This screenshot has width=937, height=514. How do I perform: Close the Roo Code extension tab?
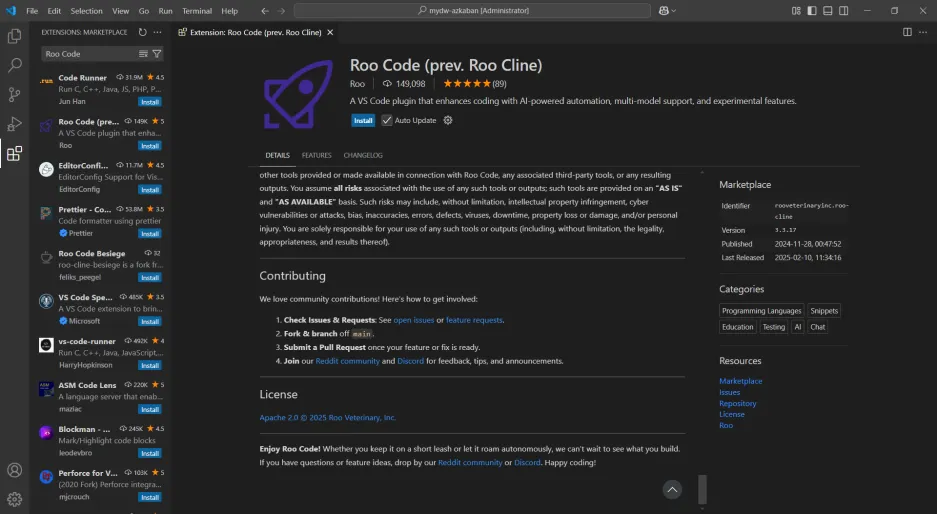[330, 32]
